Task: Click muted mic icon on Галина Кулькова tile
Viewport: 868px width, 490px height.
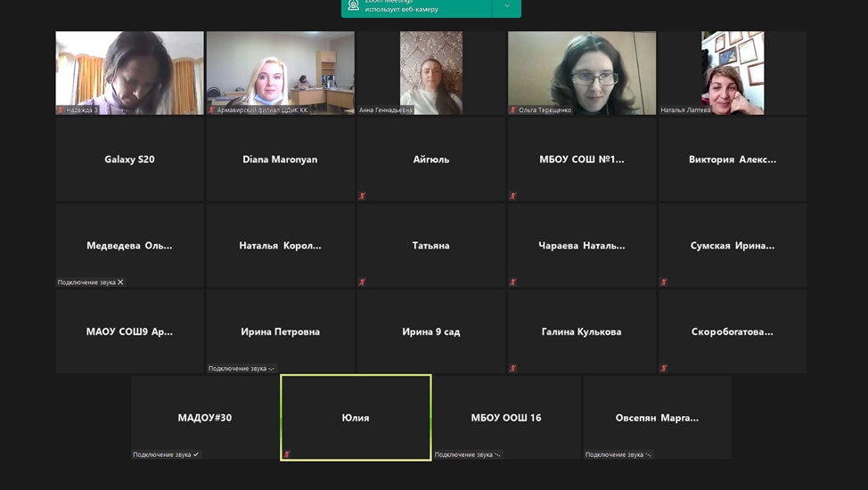Action: pyautogui.click(x=513, y=368)
